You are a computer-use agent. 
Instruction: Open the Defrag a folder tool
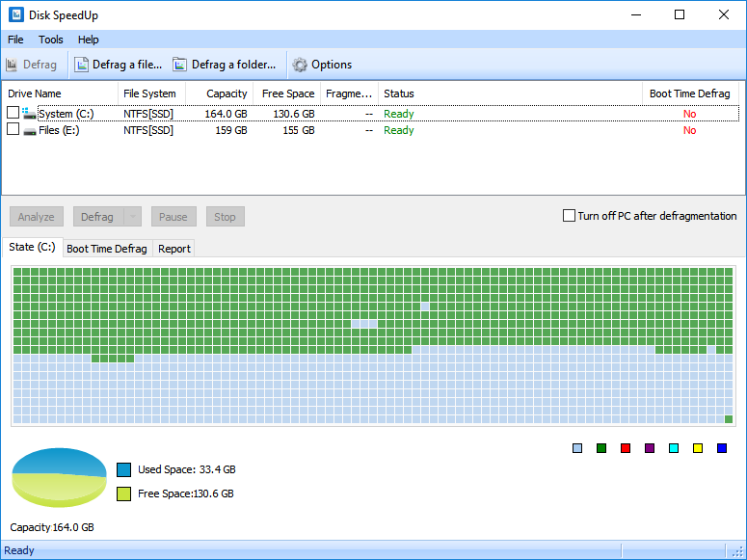[225, 65]
